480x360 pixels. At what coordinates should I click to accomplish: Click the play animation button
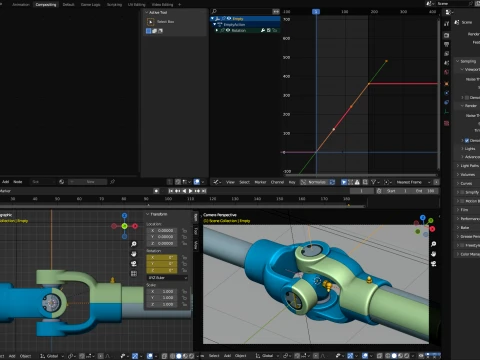point(190,191)
